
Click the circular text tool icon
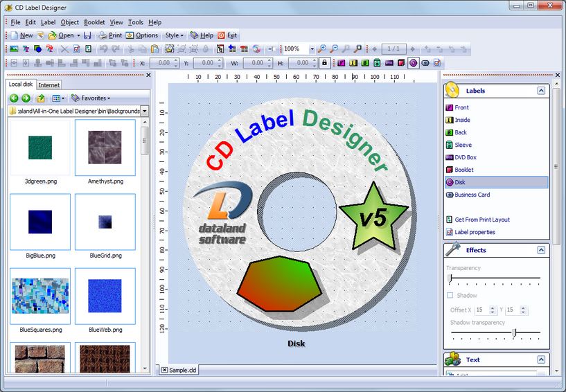[x=49, y=48]
